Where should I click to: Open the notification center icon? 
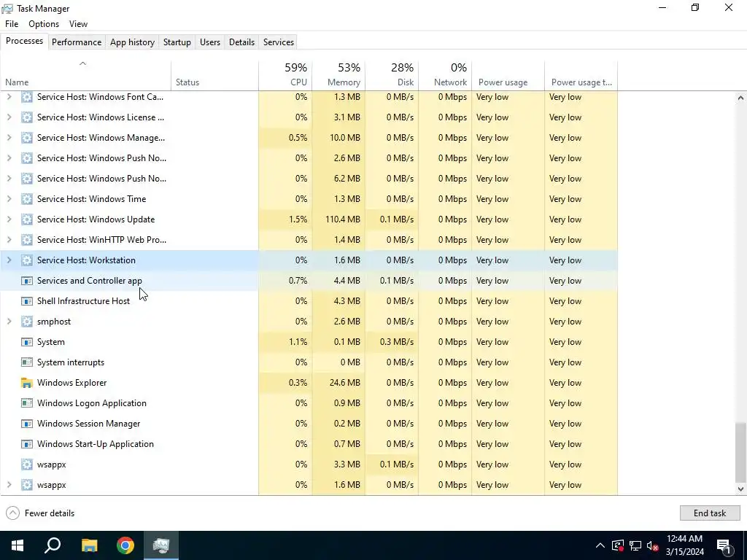724,545
